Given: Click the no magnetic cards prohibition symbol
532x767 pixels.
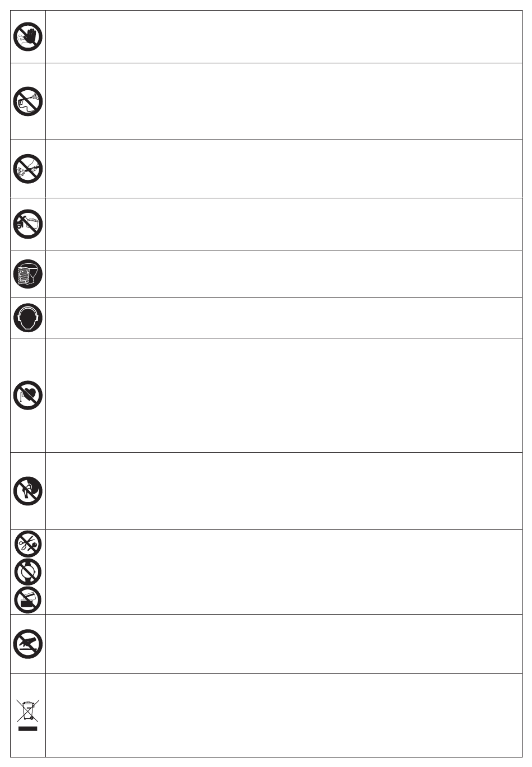Looking at the screenshot, I should pos(28,600).
